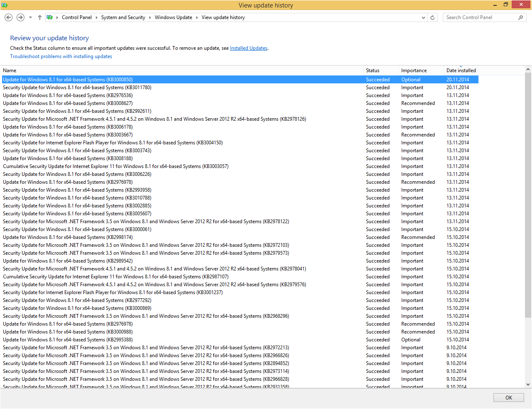Select .NET Framework 3.5 update KB2973114
This screenshot has height=409, width=532.
240,371
